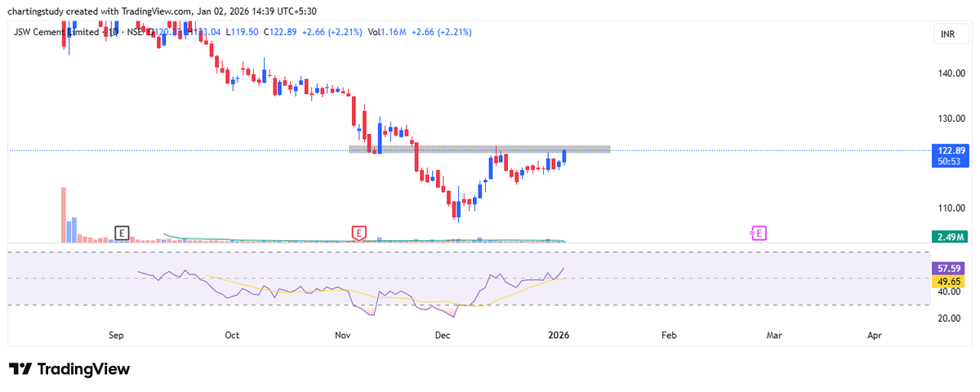Image resolution: width=980 pixels, height=392 pixels.
Task: Click the Mar label on time axis
Action: [x=774, y=335]
